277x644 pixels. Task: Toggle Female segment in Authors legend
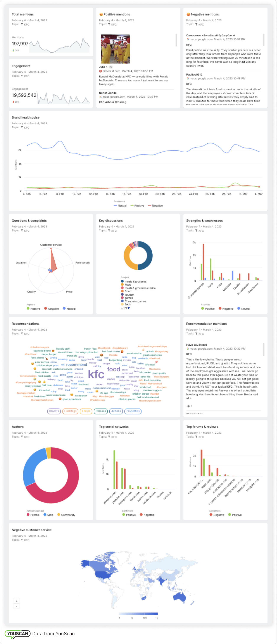point(33,515)
